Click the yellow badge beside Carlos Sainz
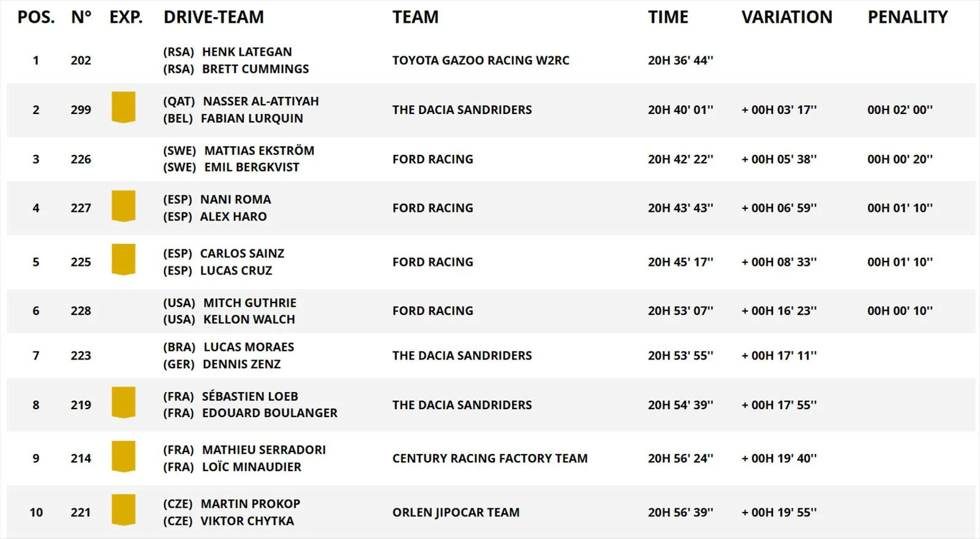The width and height of the screenshot is (980, 539). coord(123,259)
